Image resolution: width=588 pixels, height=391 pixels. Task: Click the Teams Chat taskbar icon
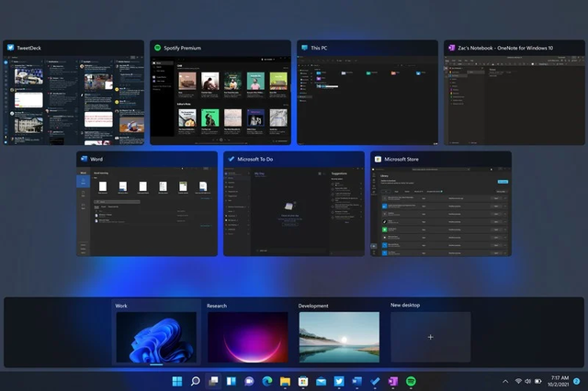pyautogui.click(x=249, y=381)
